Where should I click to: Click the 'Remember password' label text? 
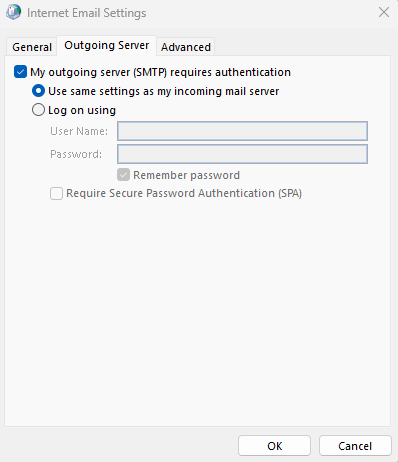(186, 175)
